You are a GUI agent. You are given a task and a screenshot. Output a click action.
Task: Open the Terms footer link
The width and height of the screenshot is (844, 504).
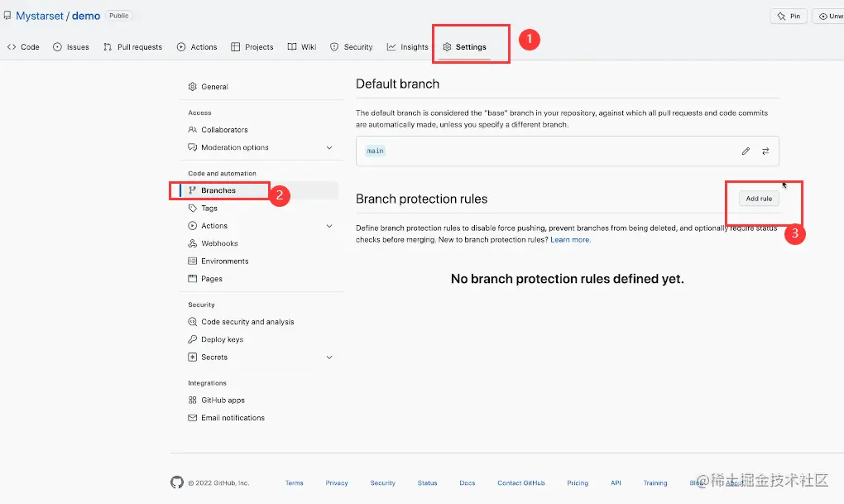coord(295,483)
